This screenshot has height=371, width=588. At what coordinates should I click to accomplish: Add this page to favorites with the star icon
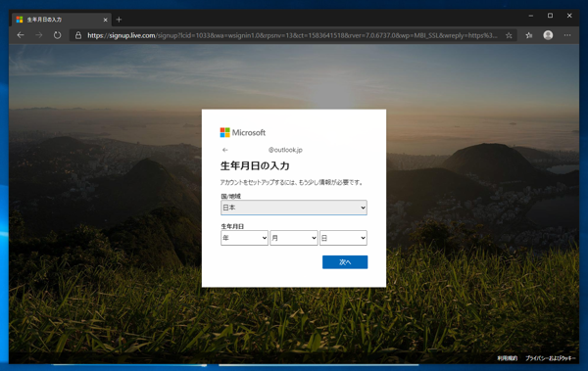click(509, 35)
